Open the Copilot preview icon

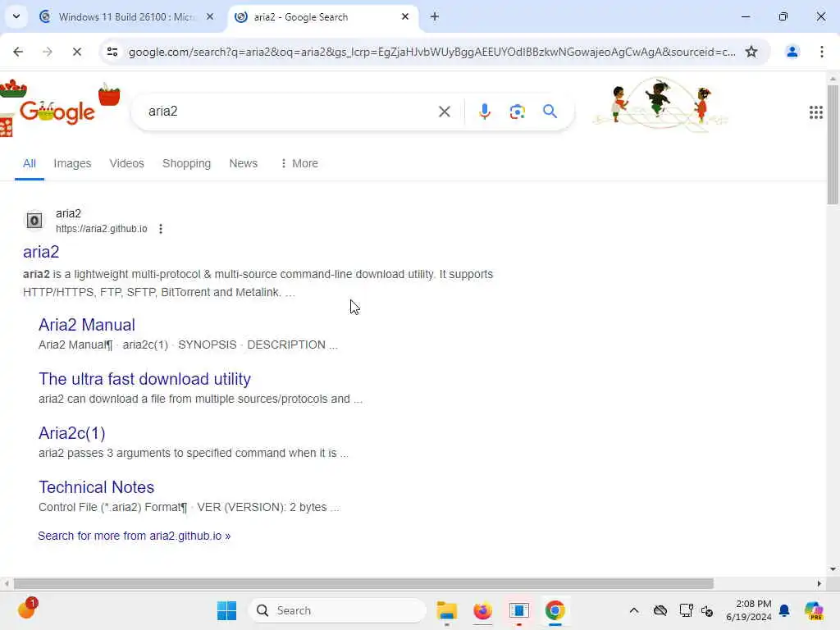pyautogui.click(x=814, y=610)
